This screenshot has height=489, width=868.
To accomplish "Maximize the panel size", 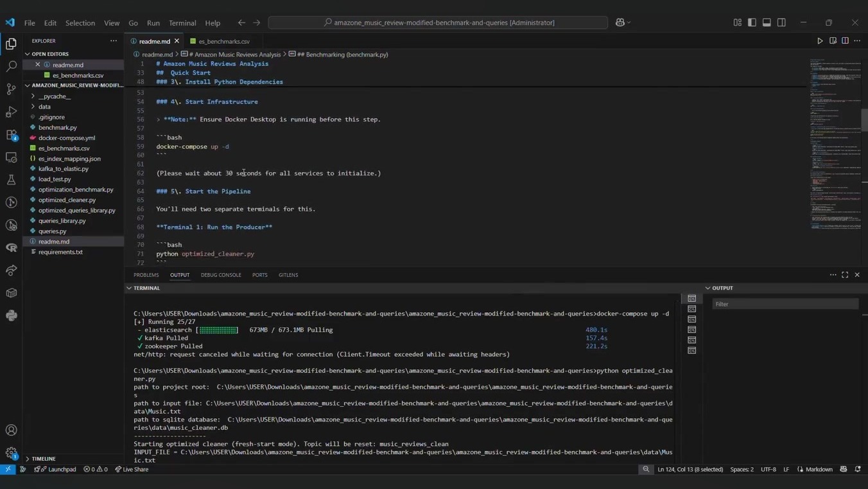I will (x=845, y=275).
